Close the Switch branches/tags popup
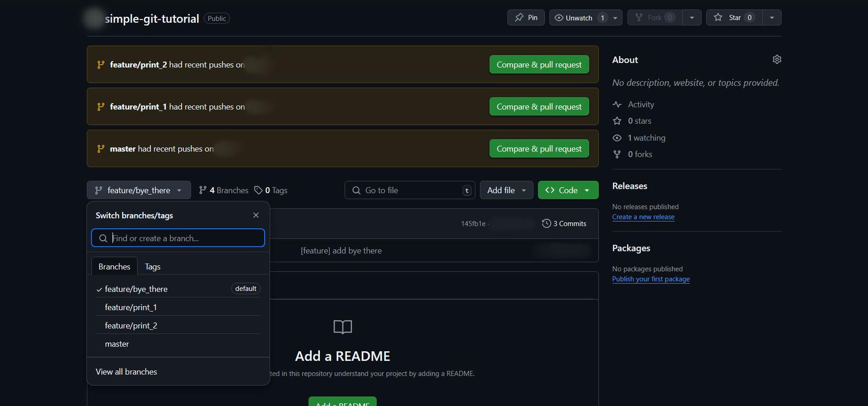 (256, 215)
